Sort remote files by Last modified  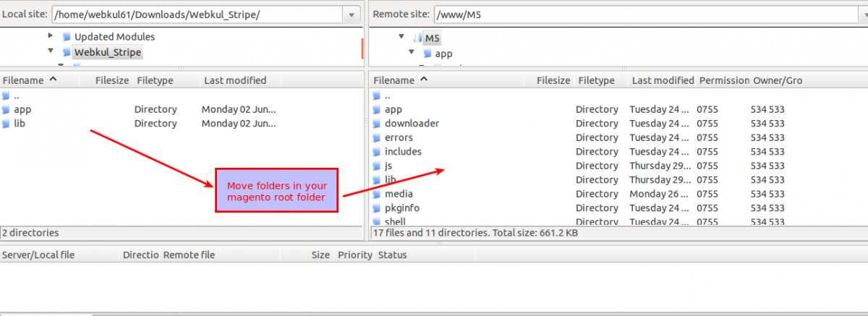tap(662, 80)
